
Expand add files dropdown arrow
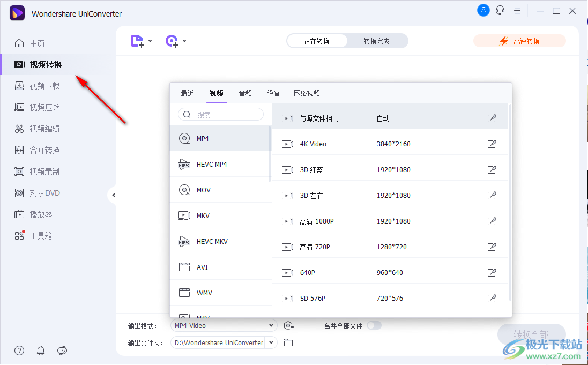pos(150,41)
